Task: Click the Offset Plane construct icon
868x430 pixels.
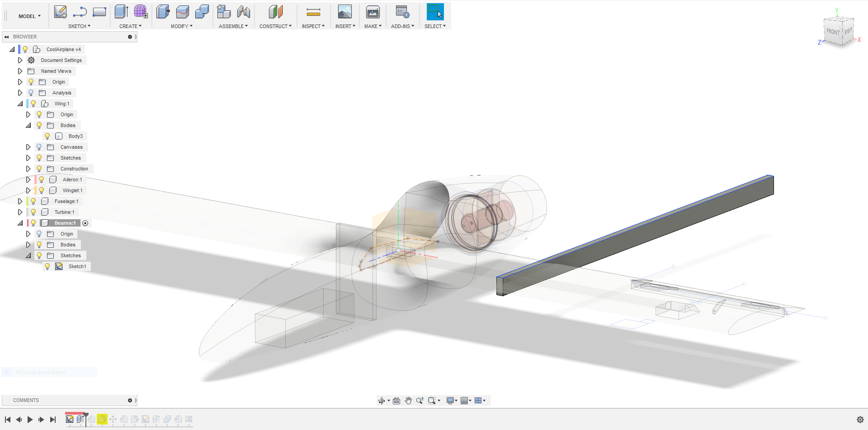Action: pos(275,12)
